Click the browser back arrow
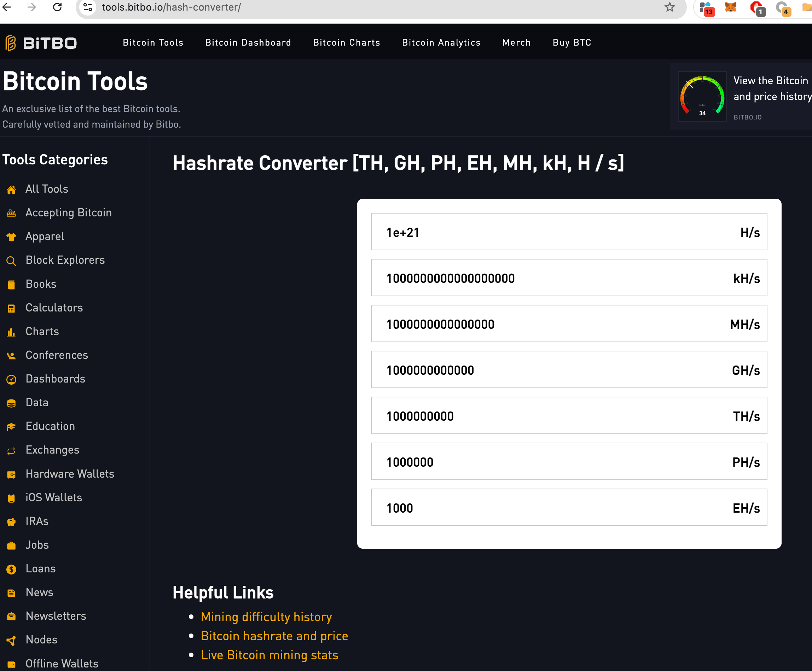Viewport: 812px width, 671px height. (x=7, y=7)
